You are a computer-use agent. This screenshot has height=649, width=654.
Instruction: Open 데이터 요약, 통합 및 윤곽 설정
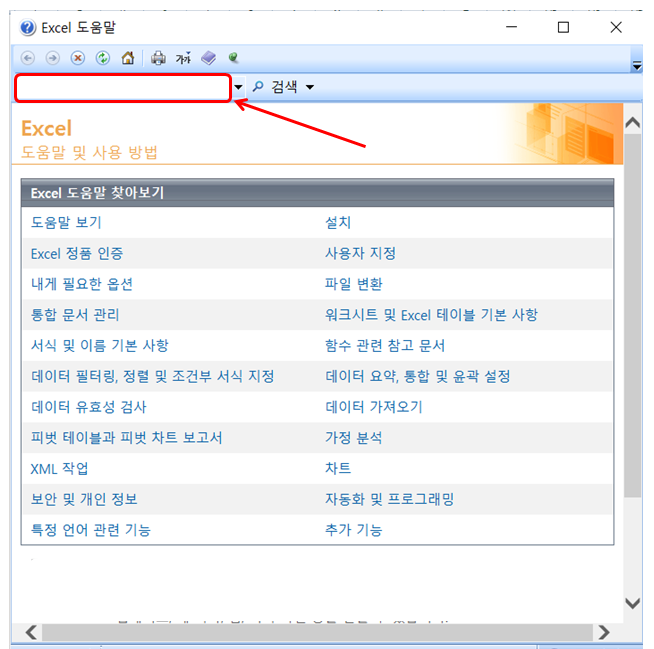coord(418,376)
